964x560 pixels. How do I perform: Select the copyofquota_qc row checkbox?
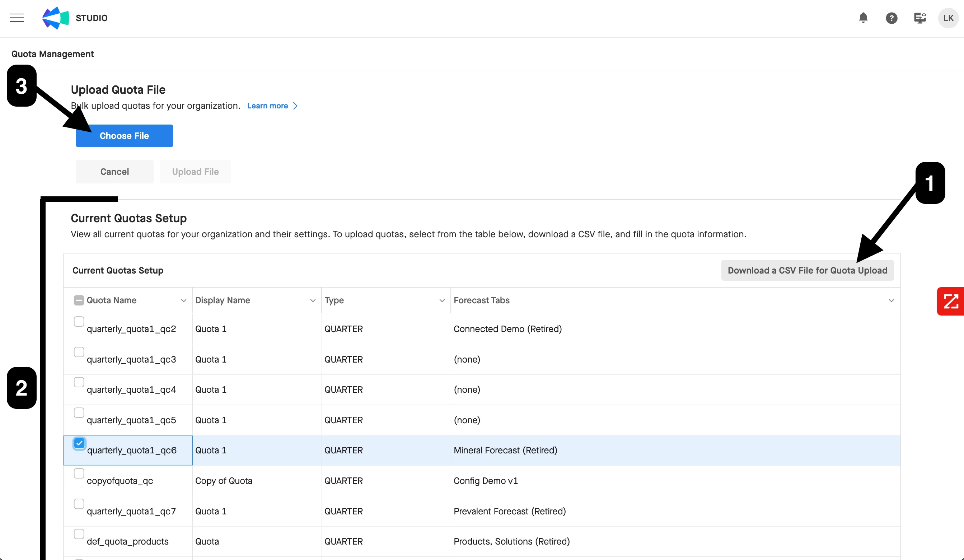(x=79, y=473)
